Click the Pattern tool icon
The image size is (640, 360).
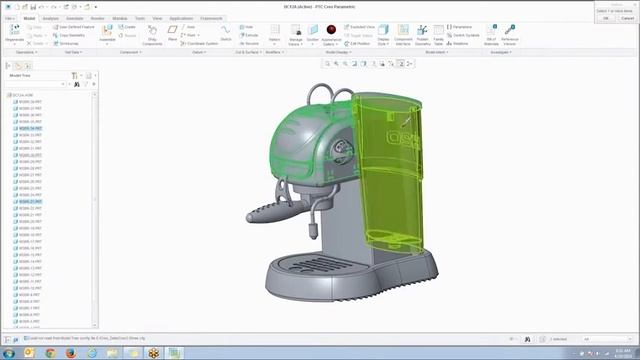coord(275,30)
